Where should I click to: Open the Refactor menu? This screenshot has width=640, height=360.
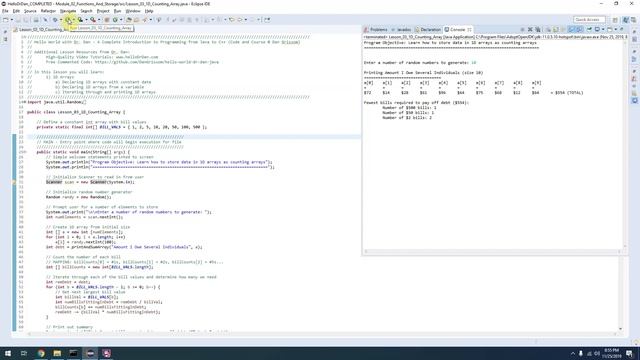(x=48, y=11)
